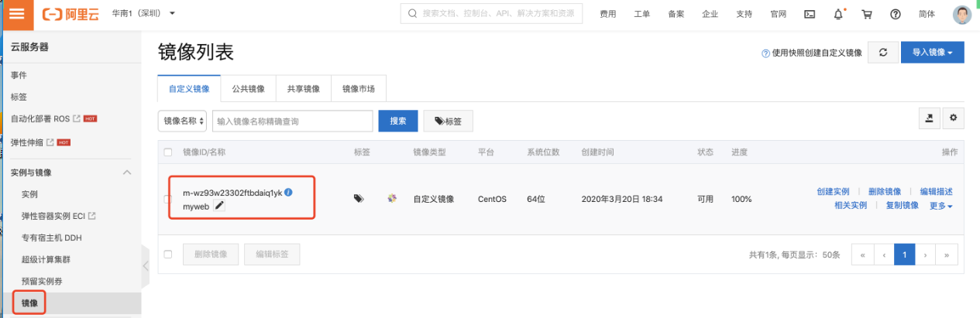The width and height of the screenshot is (980, 318).
Task: Open the help question mark icon
Action: (x=896, y=14)
